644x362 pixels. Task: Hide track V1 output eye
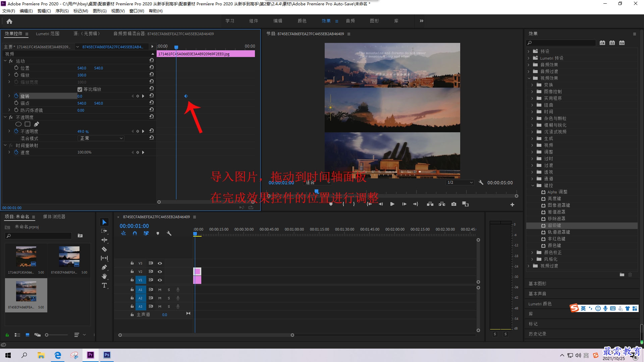point(160,280)
